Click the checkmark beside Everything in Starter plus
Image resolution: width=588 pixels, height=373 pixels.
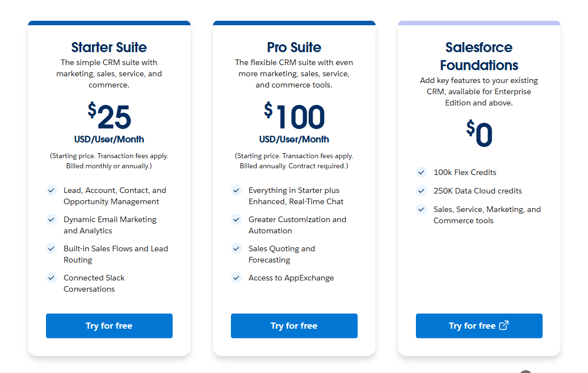[237, 190]
